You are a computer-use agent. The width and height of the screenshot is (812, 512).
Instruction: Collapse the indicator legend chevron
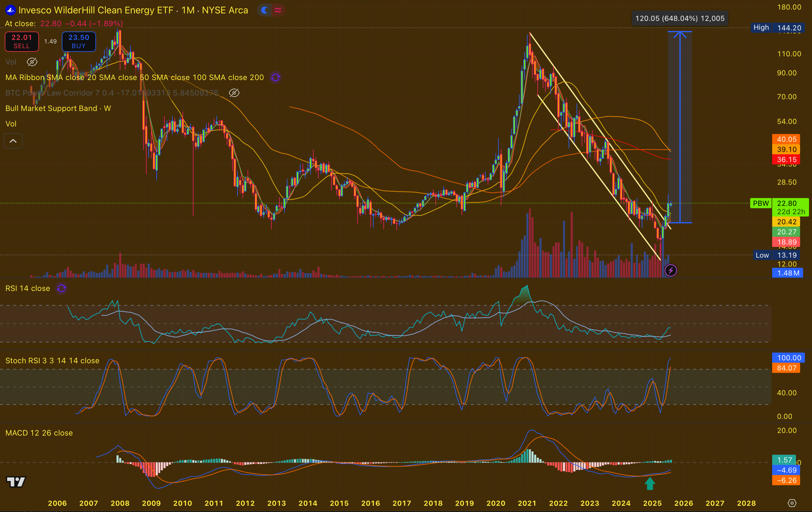[13, 141]
